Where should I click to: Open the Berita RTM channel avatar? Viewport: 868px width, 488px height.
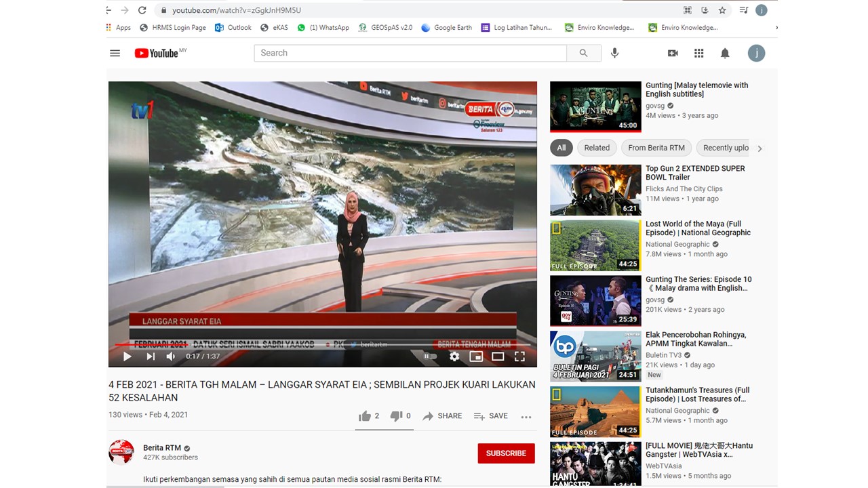coord(121,452)
